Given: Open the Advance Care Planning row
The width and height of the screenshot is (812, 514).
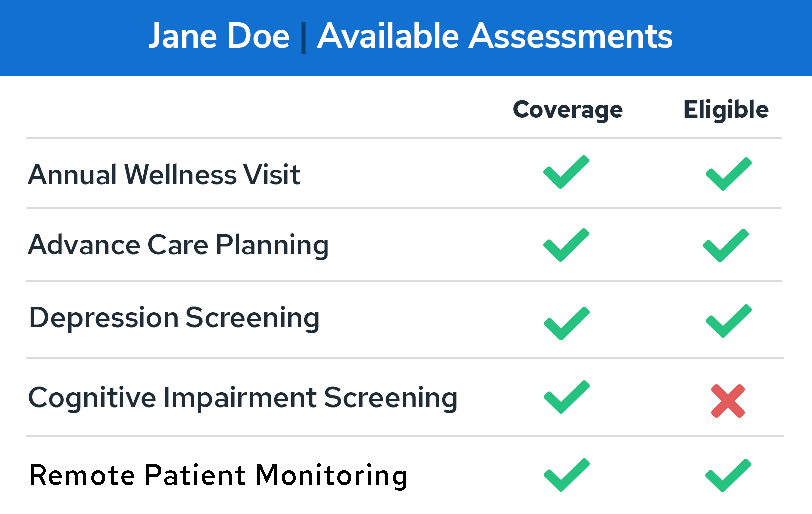Looking at the screenshot, I should tap(404, 245).
